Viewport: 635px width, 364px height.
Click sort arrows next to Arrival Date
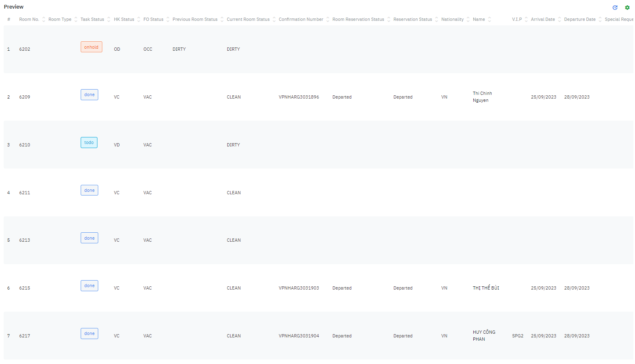(560, 20)
